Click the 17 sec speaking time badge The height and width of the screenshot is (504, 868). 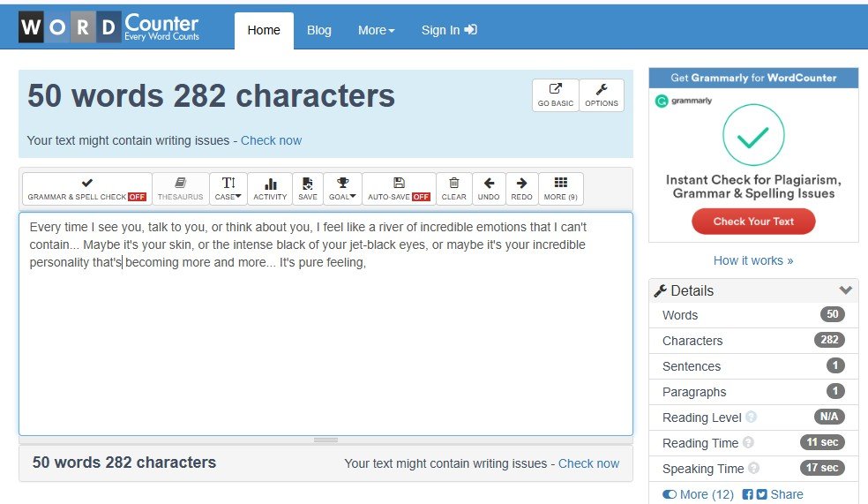(822, 468)
